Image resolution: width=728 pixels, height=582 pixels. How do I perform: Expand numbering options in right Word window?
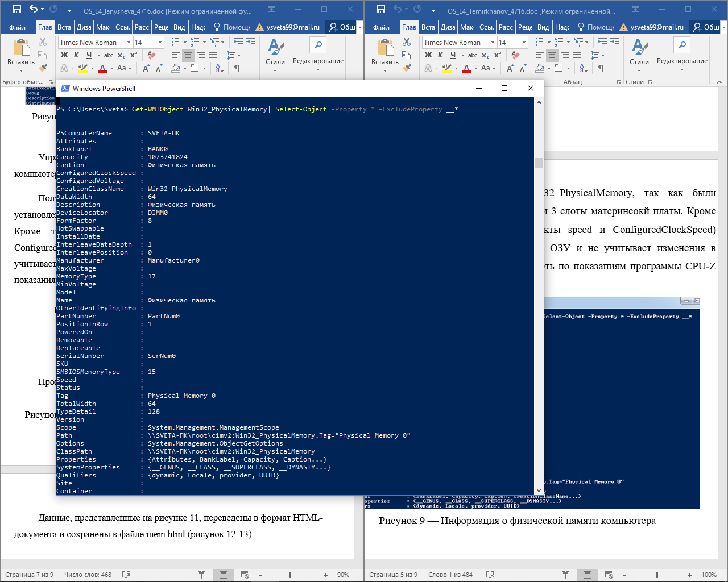[568, 42]
